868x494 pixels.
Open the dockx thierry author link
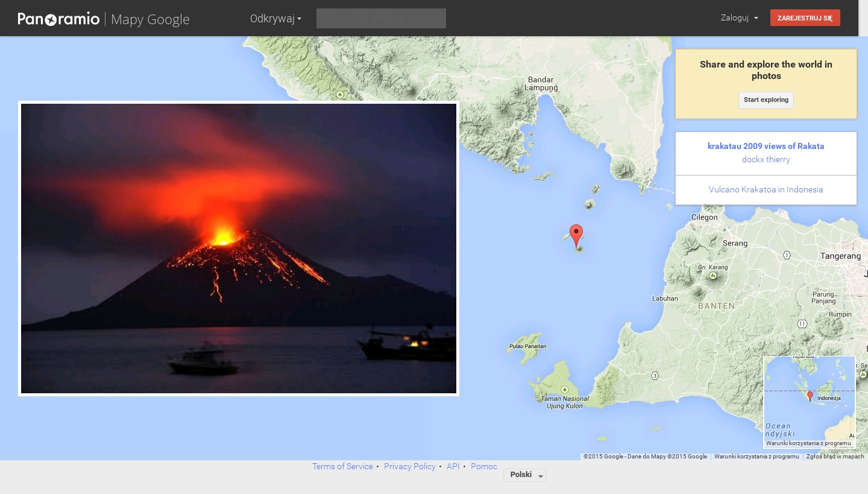click(x=766, y=159)
